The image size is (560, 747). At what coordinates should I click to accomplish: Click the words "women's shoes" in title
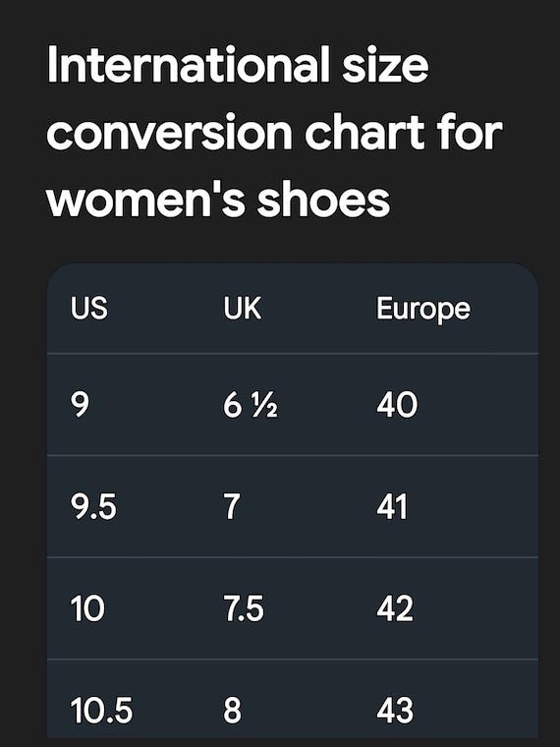click(x=218, y=200)
